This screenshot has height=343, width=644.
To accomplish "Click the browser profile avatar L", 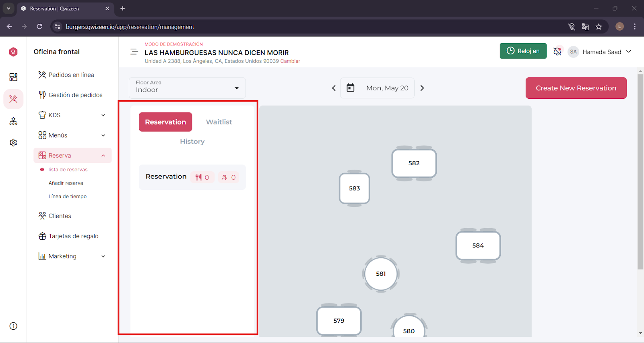I will point(620,27).
